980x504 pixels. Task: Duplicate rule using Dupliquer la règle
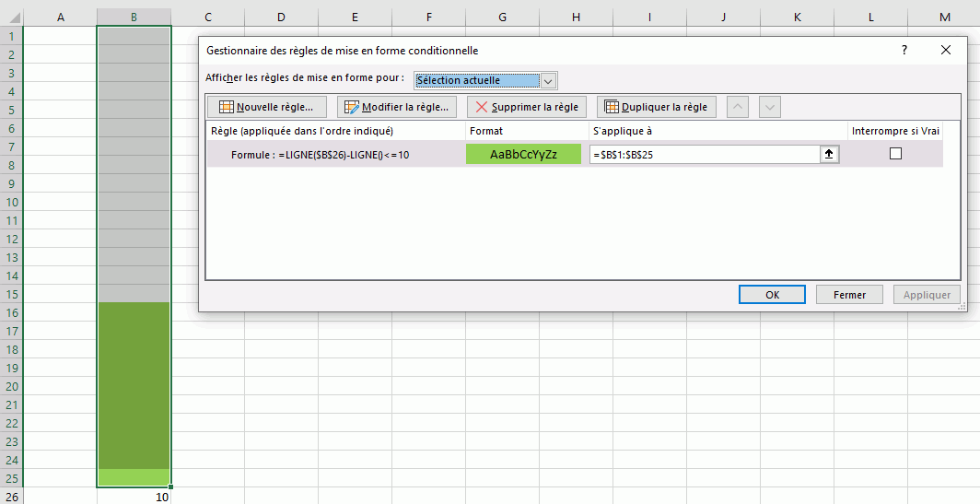[x=656, y=107]
